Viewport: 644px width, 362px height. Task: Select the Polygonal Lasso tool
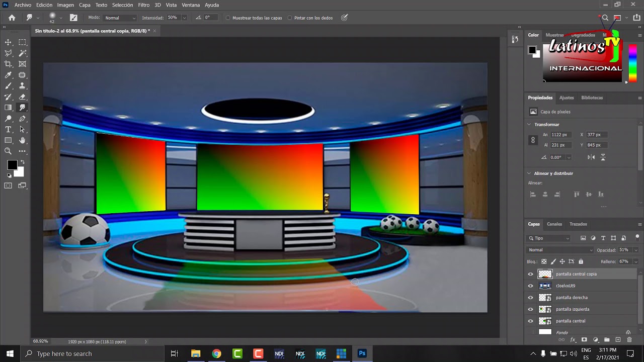8,53
